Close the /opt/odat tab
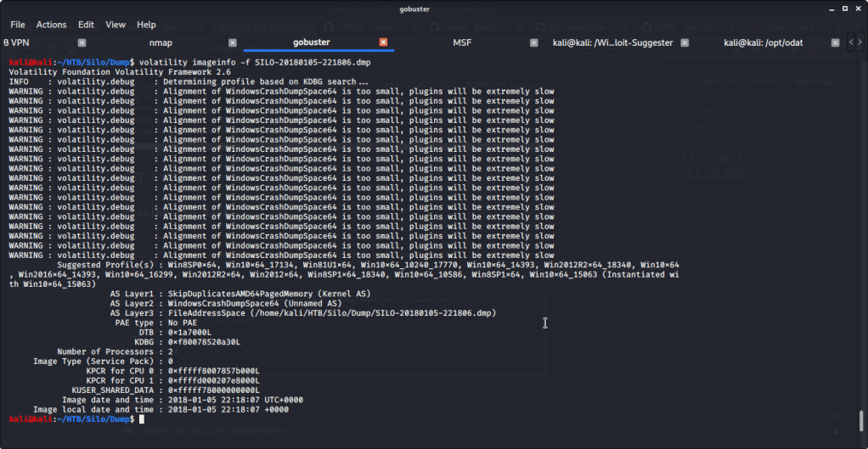Image resolution: width=868 pixels, height=449 pixels. point(837,42)
